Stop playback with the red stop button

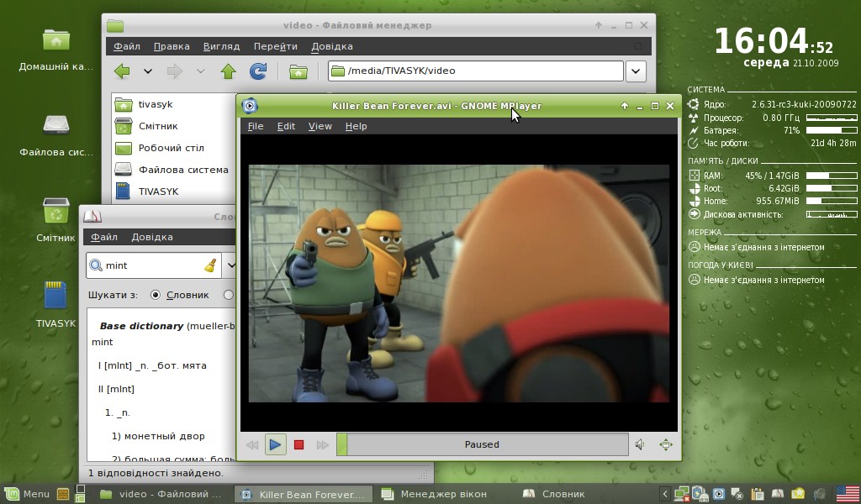[x=298, y=444]
